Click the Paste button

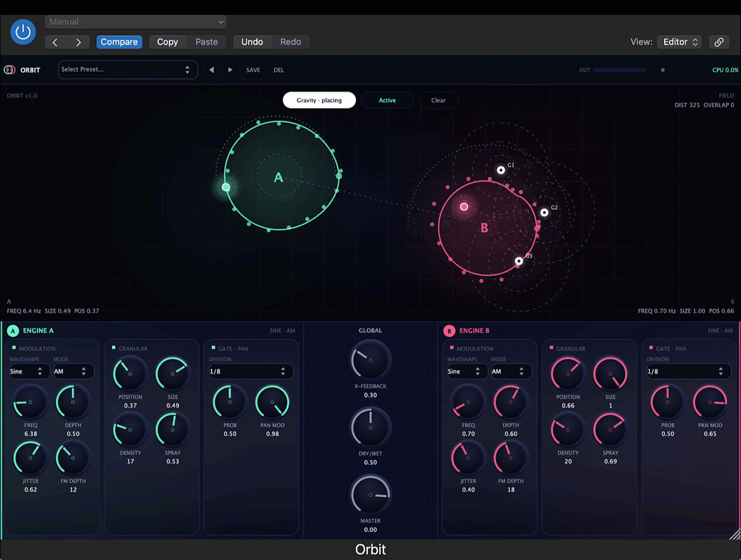207,42
